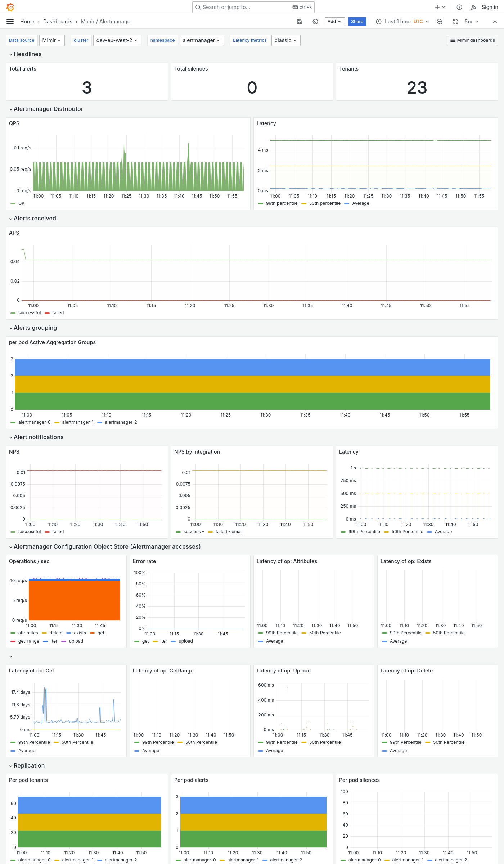504x864 pixels.
Task: Click the search magnifier icon
Action: click(198, 7)
